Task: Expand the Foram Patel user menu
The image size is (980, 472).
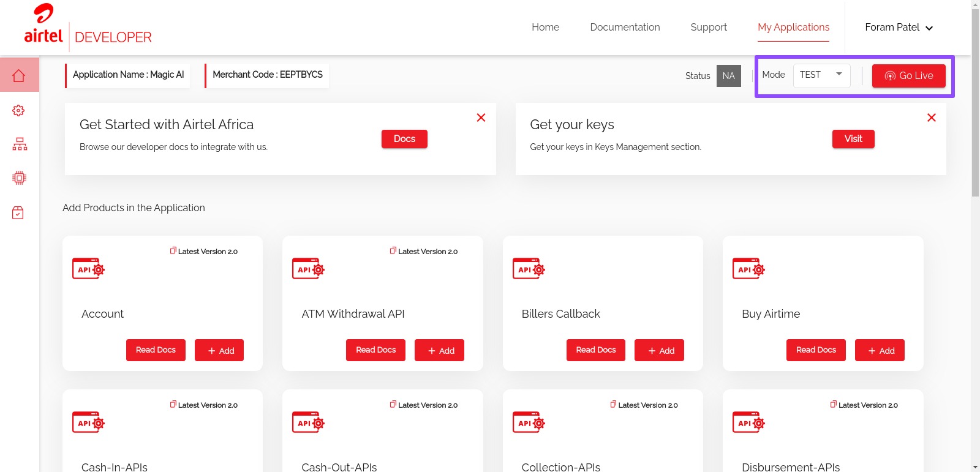Action: tap(899, 28)
